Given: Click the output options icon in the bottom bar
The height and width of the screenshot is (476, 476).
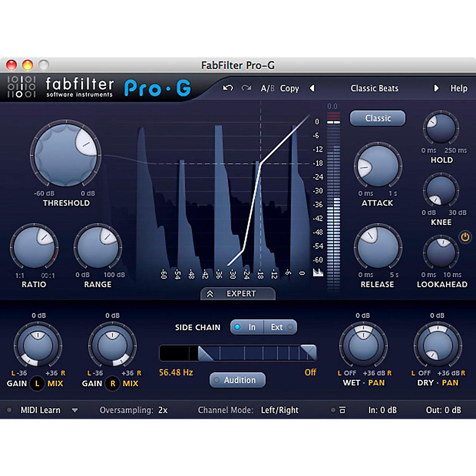Looking at the screenshot, I should click(x=342, y=410).
